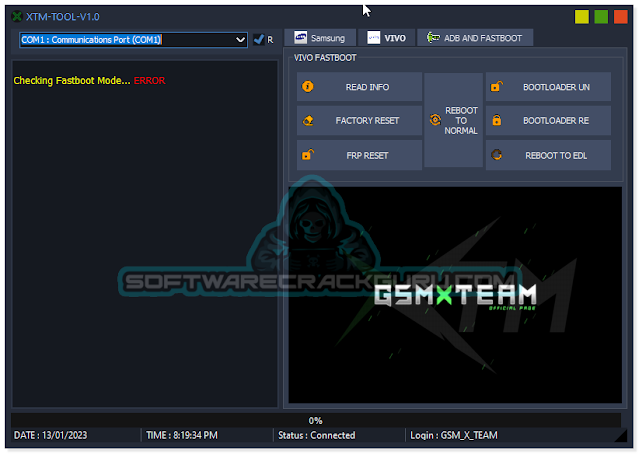Click the Login : GSM_X_TEAM entry
Viewport: 639px width, 454px height.
tap(454, 435)
